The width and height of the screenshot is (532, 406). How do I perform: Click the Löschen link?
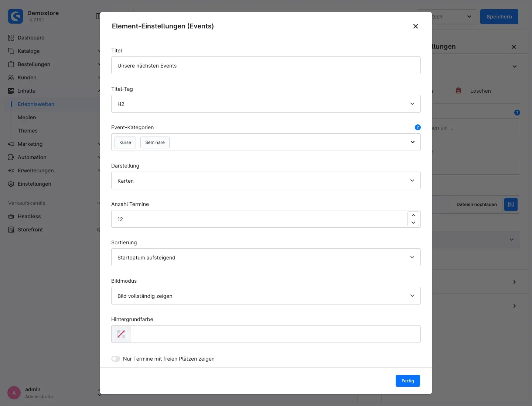[x=480, y=91]
